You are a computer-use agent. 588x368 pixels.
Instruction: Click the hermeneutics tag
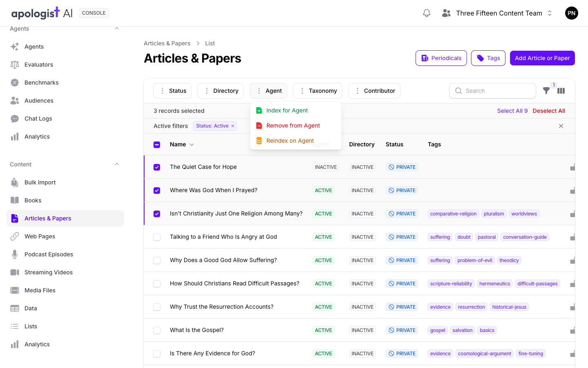(494, 284)
